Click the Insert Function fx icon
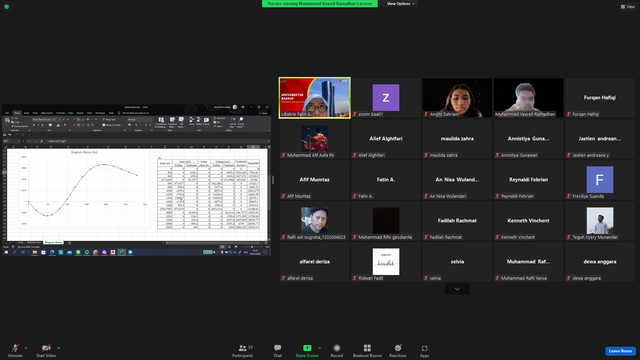The image size is (640, 360). click(41, 141)
